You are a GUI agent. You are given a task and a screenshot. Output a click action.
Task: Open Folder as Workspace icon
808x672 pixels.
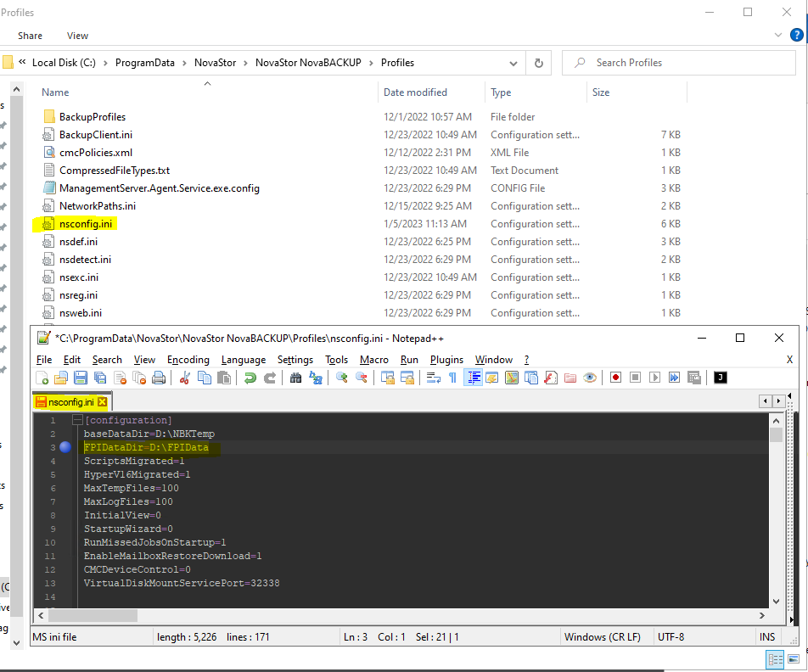(x=570, y=378)
